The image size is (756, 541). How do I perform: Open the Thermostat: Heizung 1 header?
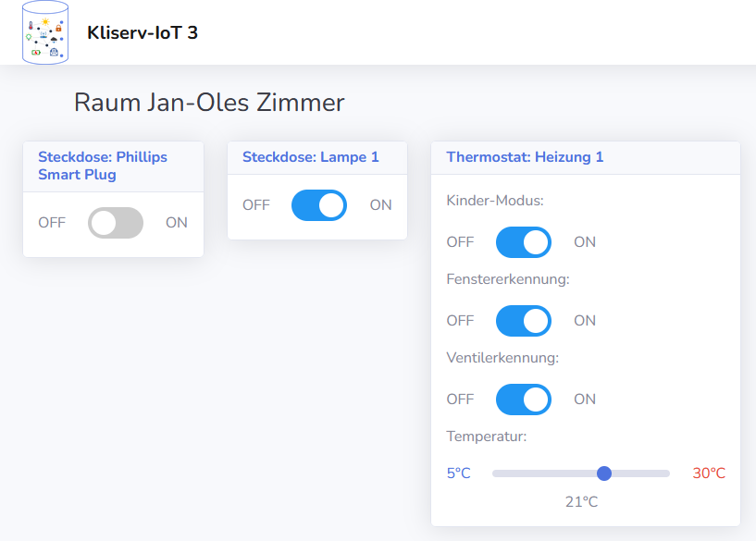[525, 157]
